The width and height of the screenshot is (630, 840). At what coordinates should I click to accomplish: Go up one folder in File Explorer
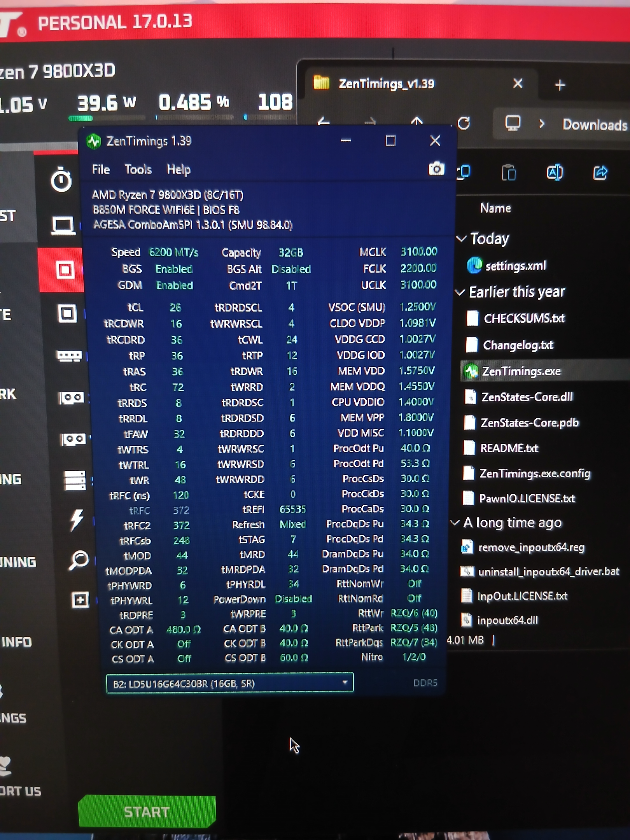(x=416, y=121)
